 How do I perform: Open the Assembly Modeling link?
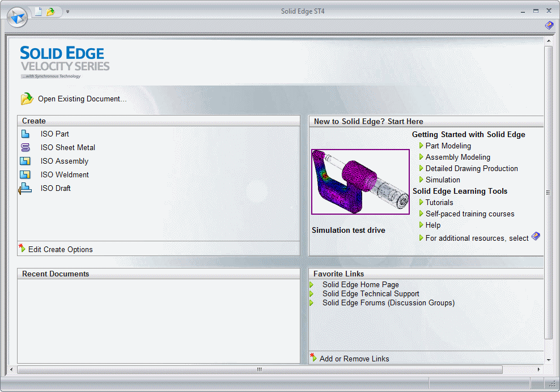point(458,157)
